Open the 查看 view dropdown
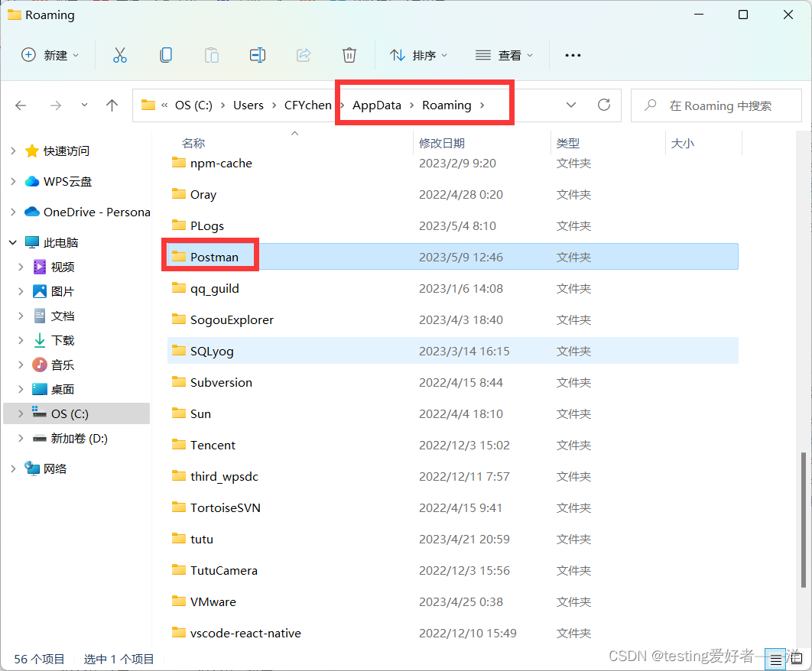 pos(504,55)
